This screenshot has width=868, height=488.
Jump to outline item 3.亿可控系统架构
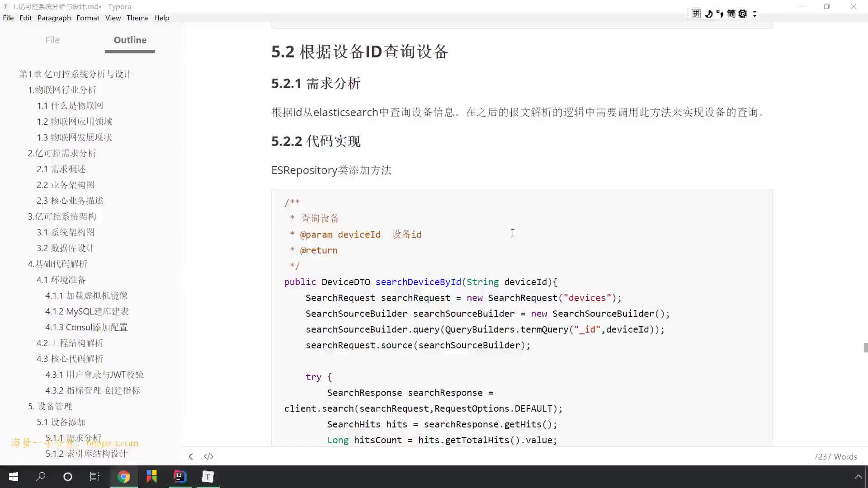coord(62,216)
